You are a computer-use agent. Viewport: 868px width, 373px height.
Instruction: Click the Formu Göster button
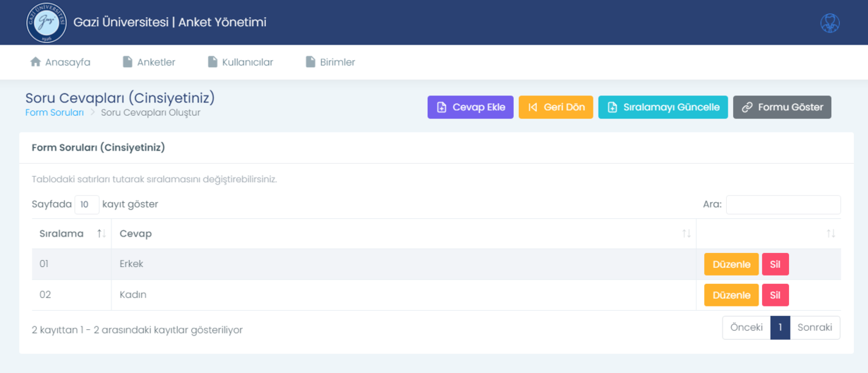click(x=783, y=107)
